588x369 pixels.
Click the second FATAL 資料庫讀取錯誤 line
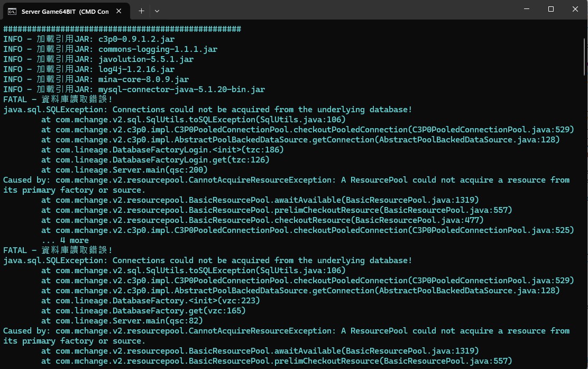58,250
